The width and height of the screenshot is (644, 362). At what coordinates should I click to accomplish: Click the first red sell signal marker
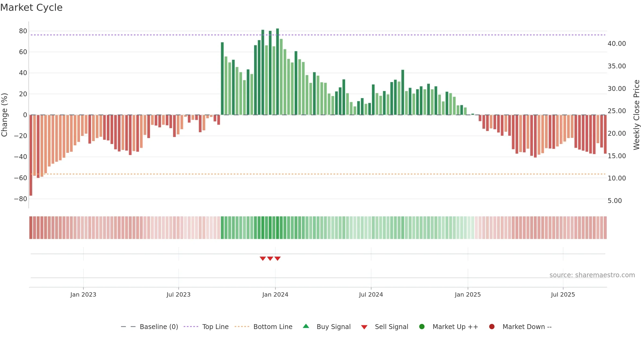click(263, 258)
